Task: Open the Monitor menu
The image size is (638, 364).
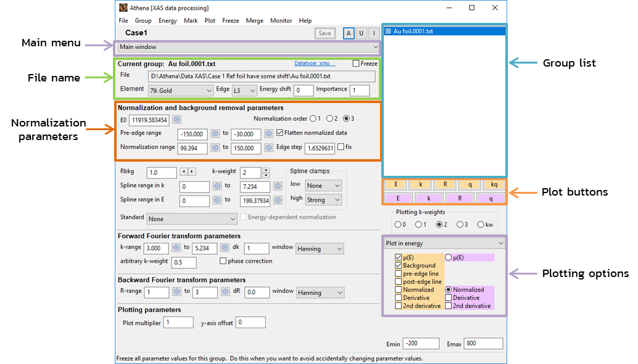Action: [281, 20]
